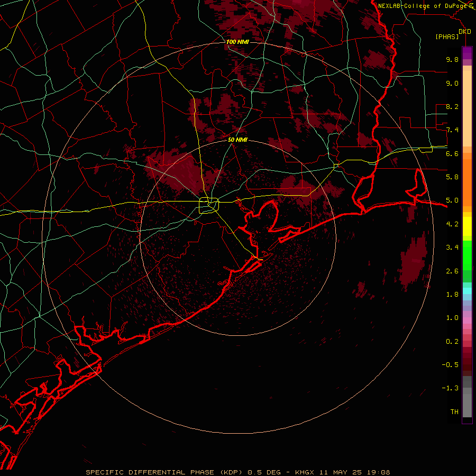This screenshot has height=476, width=476.
Task: Click the cyan band on the color bar
Action: pyautogui.click(x=467, y=290)
